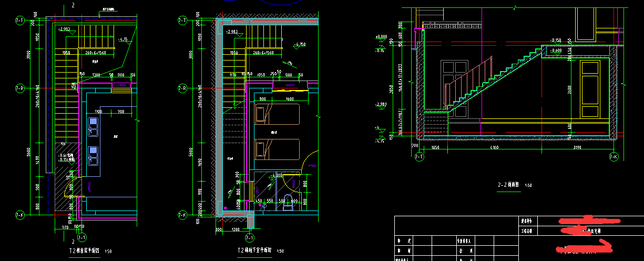Image resolution: width=644 pixels, height=261 pixels.
Task: Select the yellow paneled door in section
Action: 590,89
